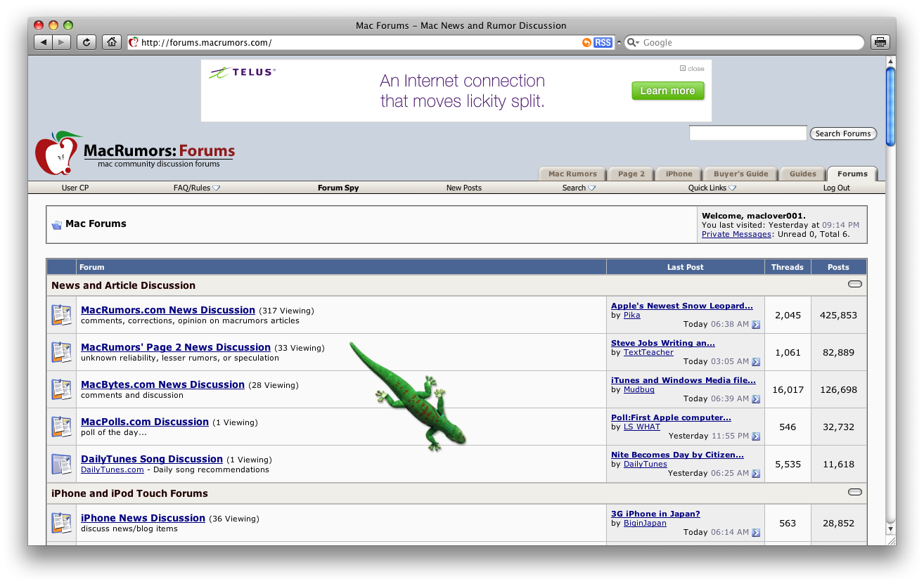The image size is (924, 584).
Task: Open Forum Spy in the navbar
Action: pyautogui.click(x=338, y=188)
